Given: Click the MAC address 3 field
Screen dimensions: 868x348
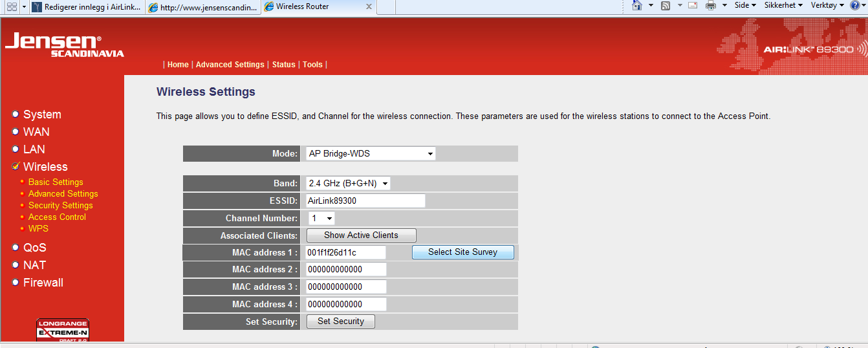Looking at the screenshot, I should pos(345,287).
